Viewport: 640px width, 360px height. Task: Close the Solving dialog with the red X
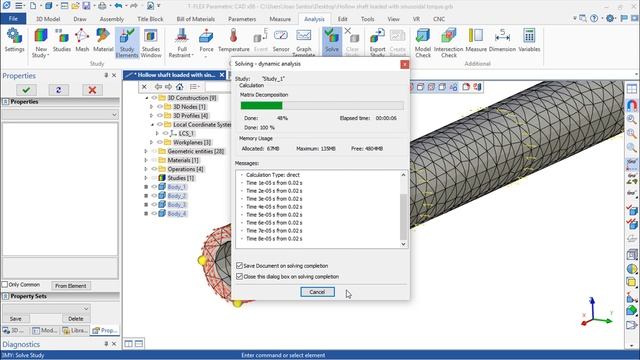tap(404, 64)
